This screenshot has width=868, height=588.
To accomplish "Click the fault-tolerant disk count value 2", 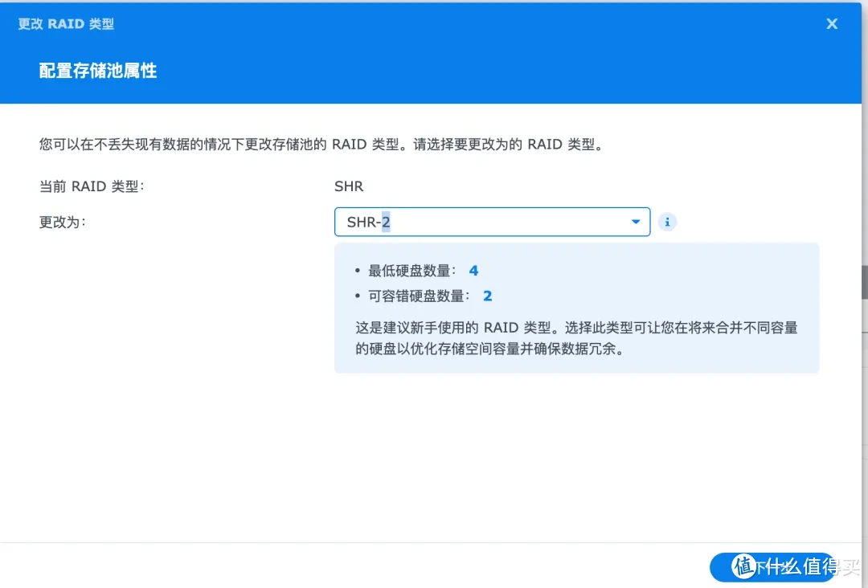I will click(x=487, y=296).
